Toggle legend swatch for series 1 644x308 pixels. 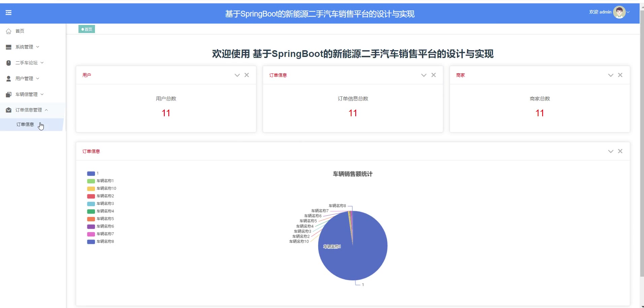pyautogui.click(x=91, y=174)
